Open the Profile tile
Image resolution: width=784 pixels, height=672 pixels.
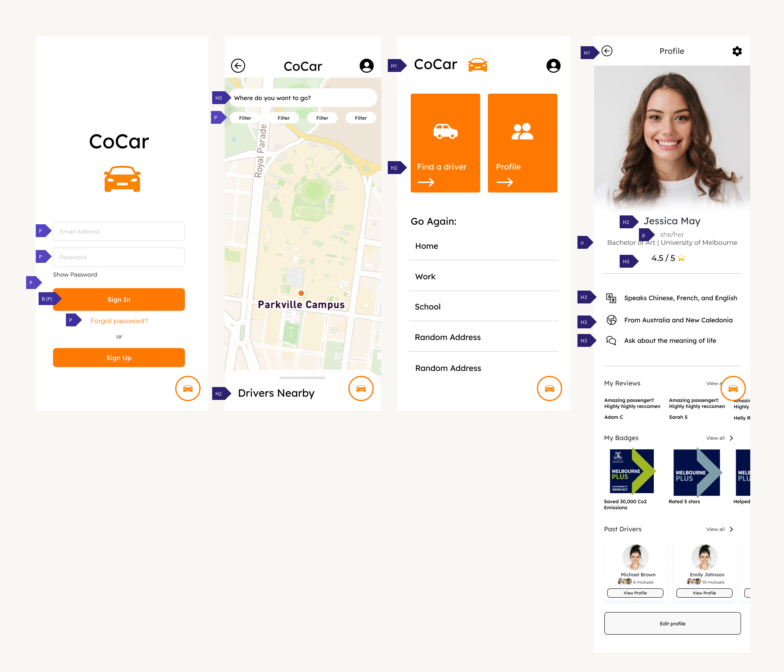(x=522, y=143)
